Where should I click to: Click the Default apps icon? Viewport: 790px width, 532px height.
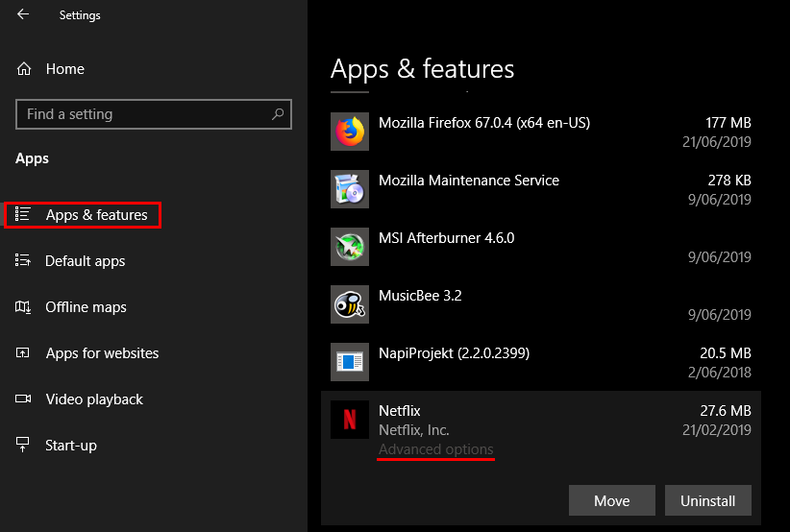pyautogui.click(x=23, y=260)
